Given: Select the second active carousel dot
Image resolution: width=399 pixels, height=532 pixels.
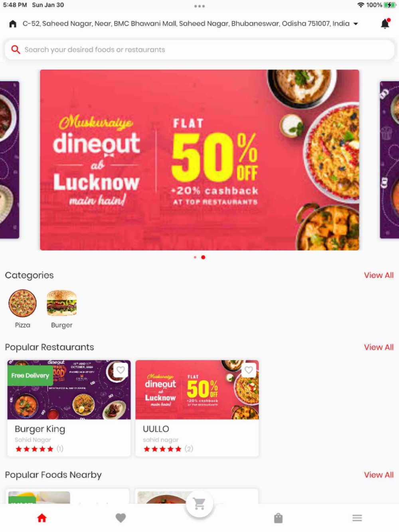Looking at the screenshot, I should [203, 257].
